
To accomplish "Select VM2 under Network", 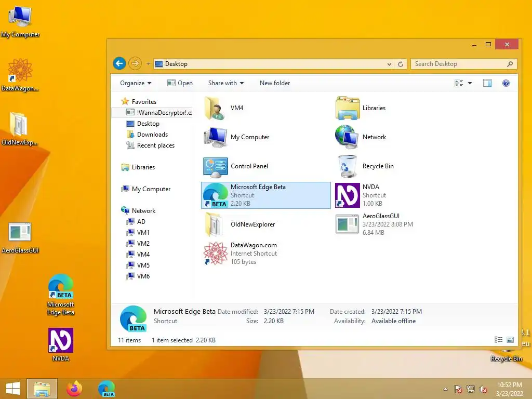I will pyautogui.click(x=138, y=243).
